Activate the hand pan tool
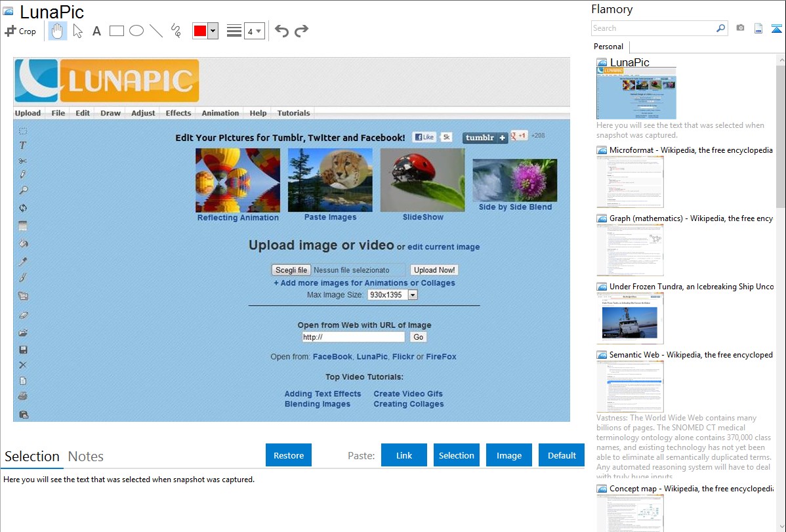This screenshot has width=786, height=532. (x=57, y=31)
